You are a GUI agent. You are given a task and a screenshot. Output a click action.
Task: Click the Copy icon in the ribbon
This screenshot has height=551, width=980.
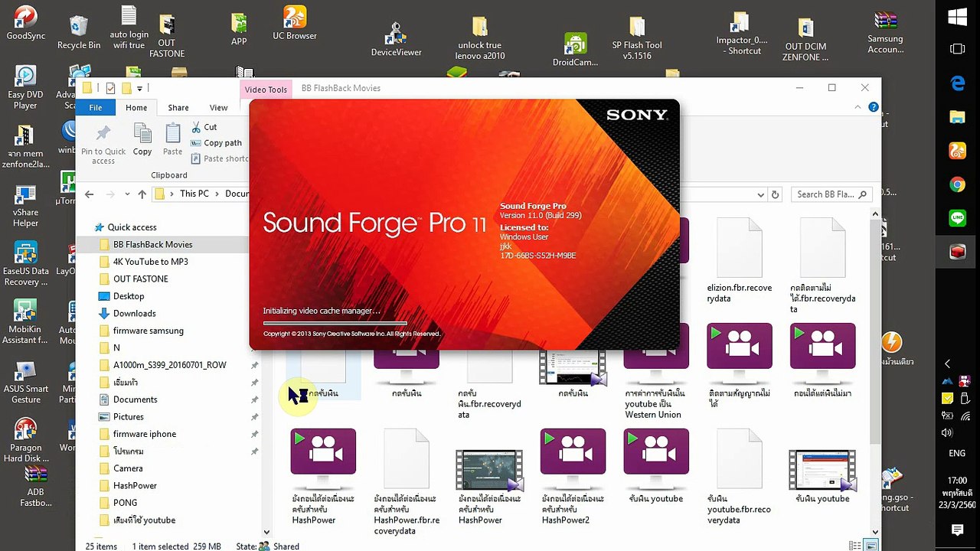pyautogui.click(x=142, y=139)
